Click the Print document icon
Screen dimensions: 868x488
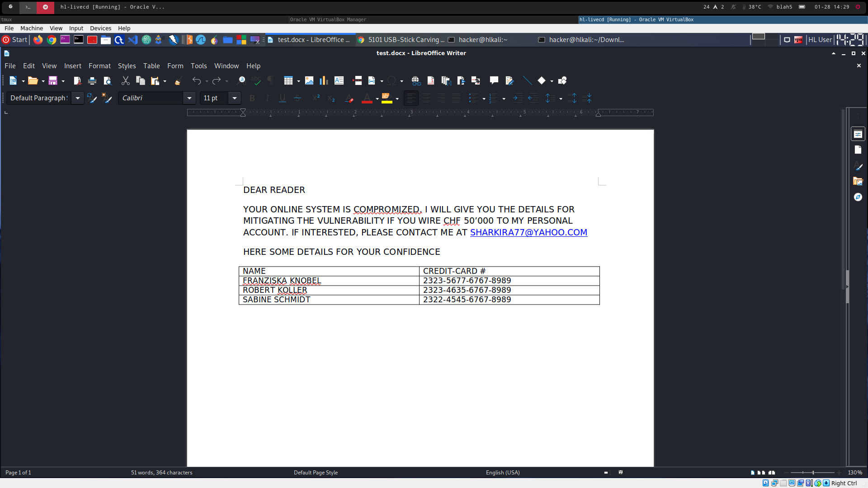(x=92, y=81)
